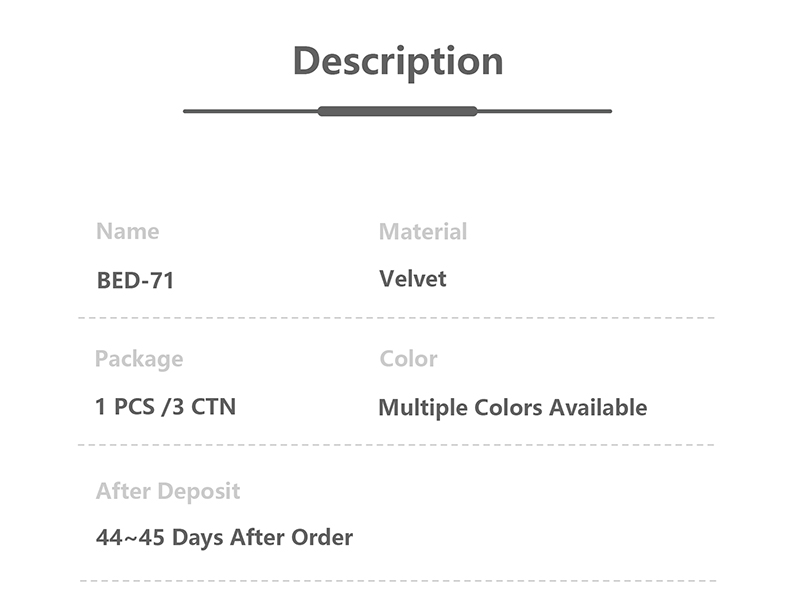Click the dashed divider below BED-71

[x=397, y=318]
